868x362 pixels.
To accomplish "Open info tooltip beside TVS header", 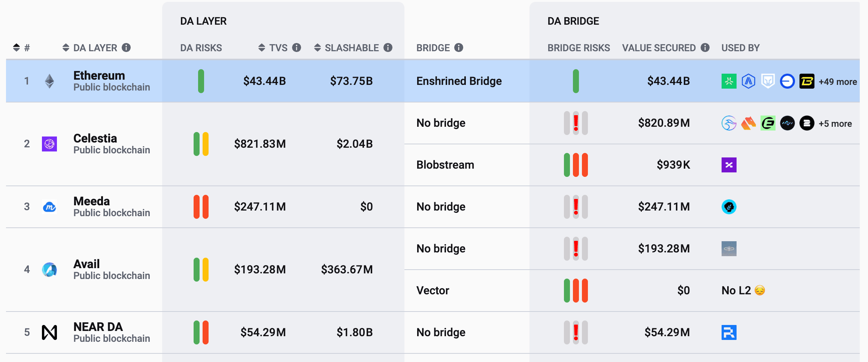I will click(297, 47).
